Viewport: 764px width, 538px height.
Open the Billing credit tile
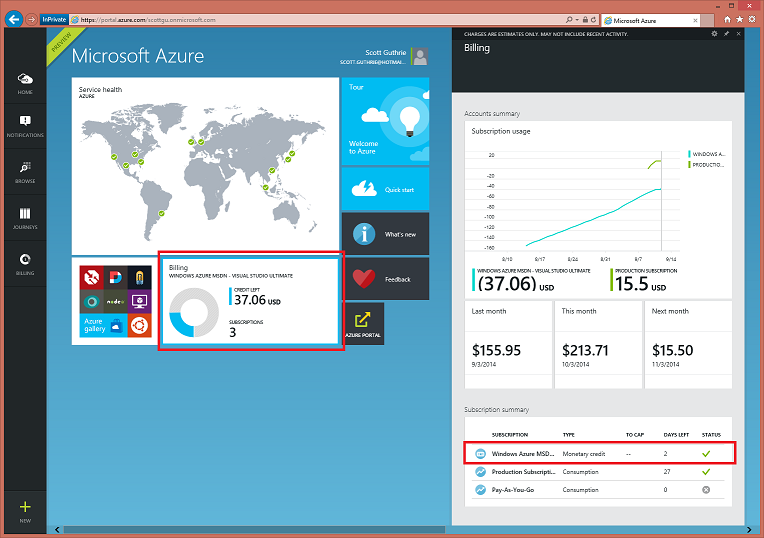[x=250, y=301]
